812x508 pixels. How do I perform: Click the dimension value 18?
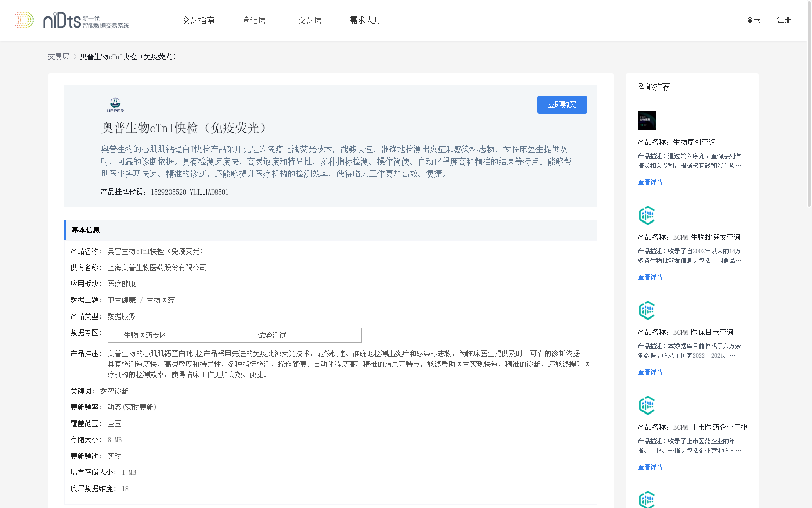pyautogui.click(x=125, y=489)
